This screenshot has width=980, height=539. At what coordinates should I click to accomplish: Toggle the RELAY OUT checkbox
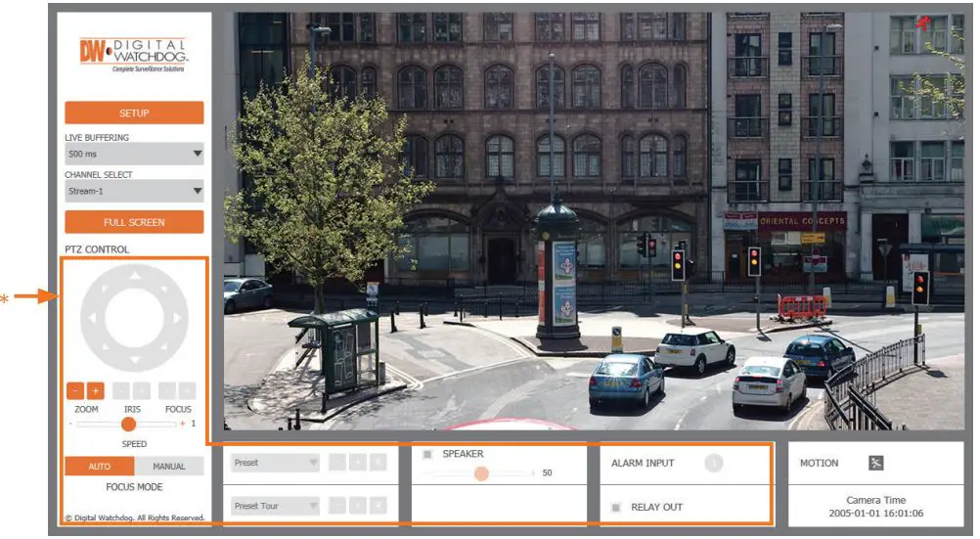tap(616, 507)
